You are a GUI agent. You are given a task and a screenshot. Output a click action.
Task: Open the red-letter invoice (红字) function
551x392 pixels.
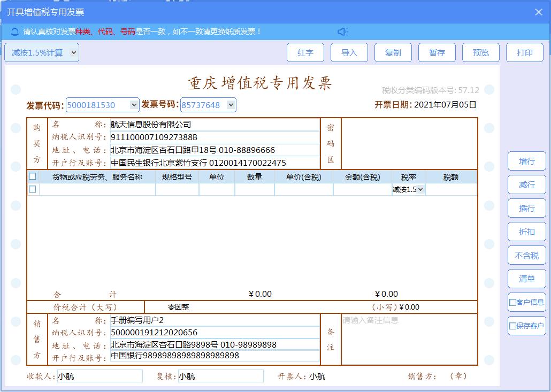pos(305,52)
